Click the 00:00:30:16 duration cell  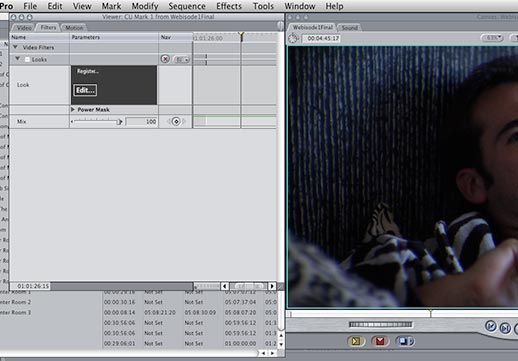tap(119, 302)
